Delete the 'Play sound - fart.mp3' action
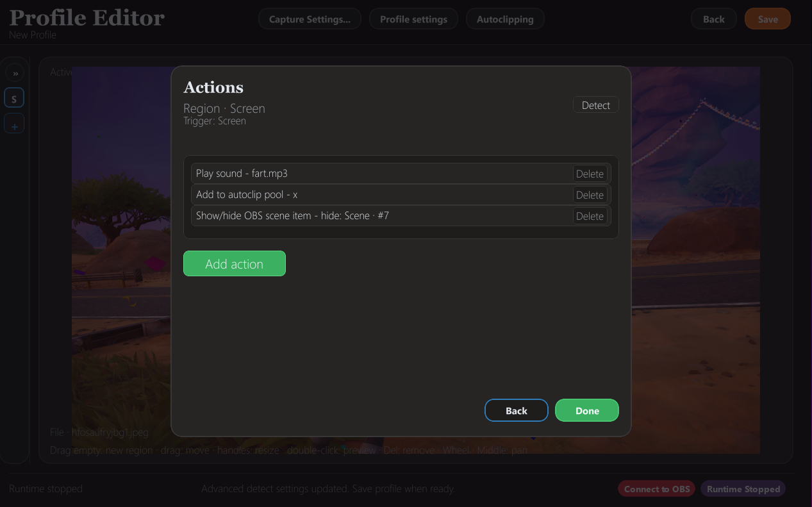 tap(589, 173)
